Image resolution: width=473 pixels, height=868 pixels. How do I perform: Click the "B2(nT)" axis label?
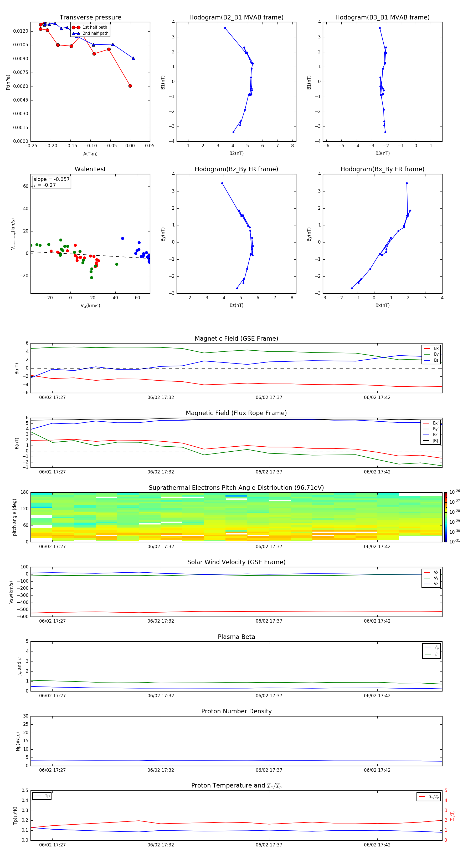(236, 153)
